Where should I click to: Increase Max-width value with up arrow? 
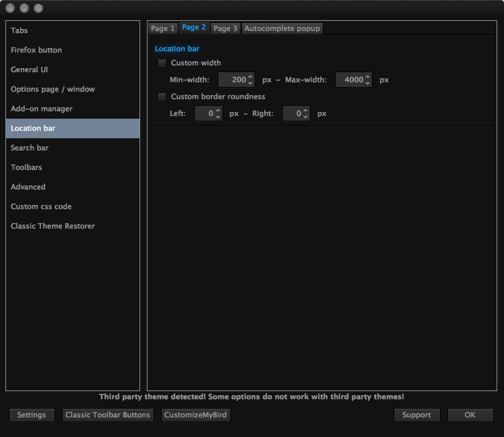(x=368, y=76)
